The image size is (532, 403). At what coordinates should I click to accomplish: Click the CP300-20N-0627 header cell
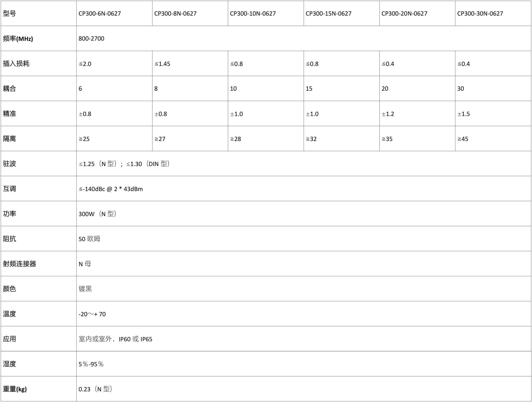point(417,13)
